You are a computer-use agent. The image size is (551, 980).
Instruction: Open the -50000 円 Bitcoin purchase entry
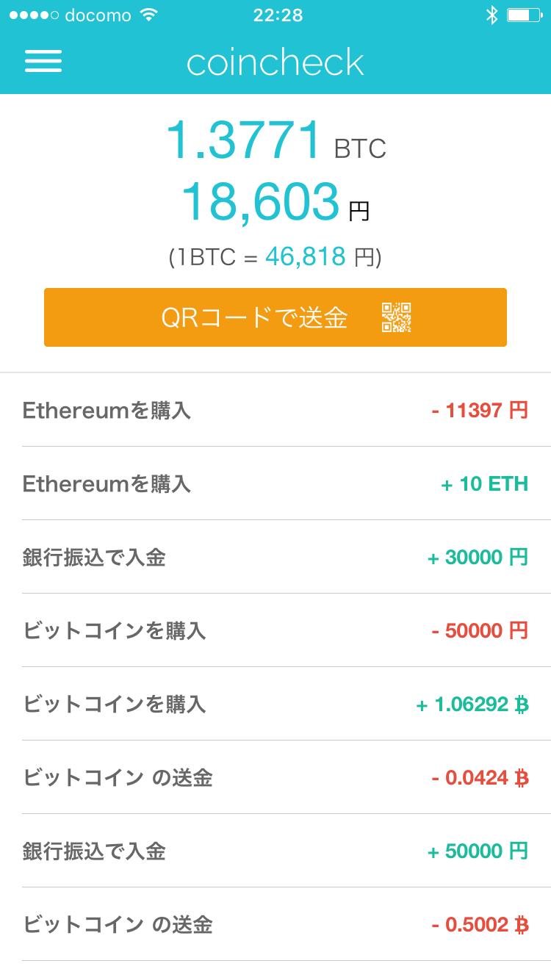tap(275, 630)
